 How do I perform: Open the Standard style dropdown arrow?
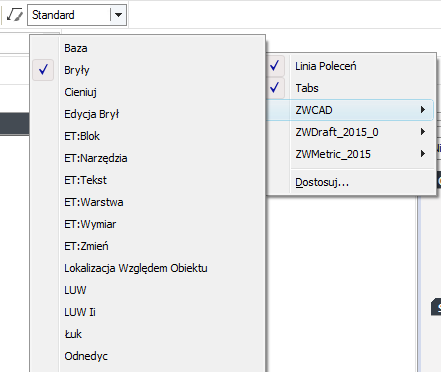[x=118, y=15]
